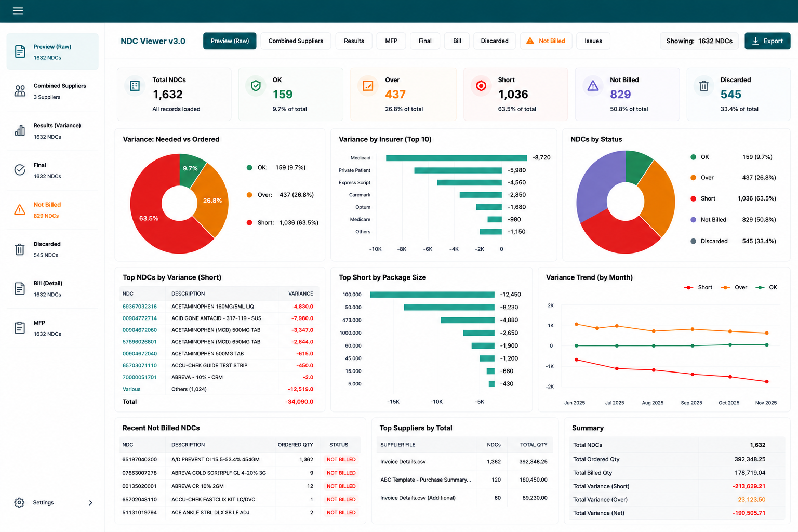798x532 pixels.
Task: Click the download icon on Export button
Action: [755, 41]
